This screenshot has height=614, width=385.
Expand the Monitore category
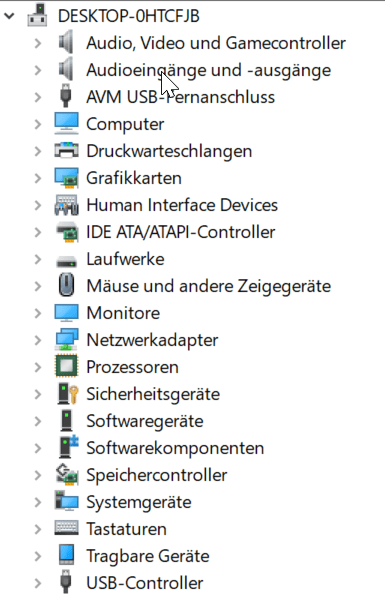(38, 313)
